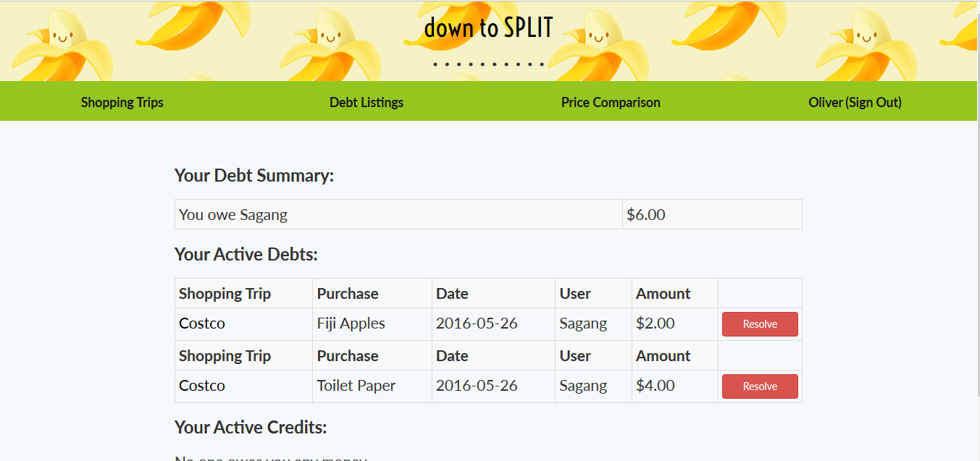Sign out of Oliver's account
This screenshot has height=461, width=980.
855,102
